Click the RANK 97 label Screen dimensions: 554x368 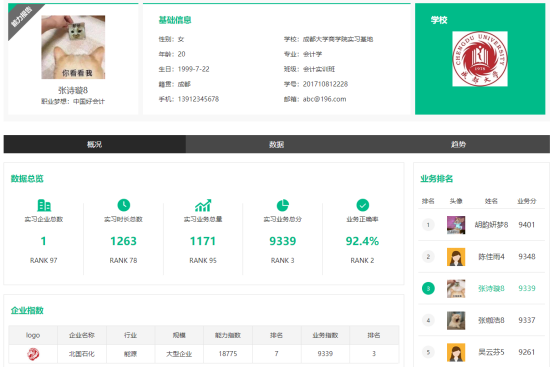tap(43, 260)
